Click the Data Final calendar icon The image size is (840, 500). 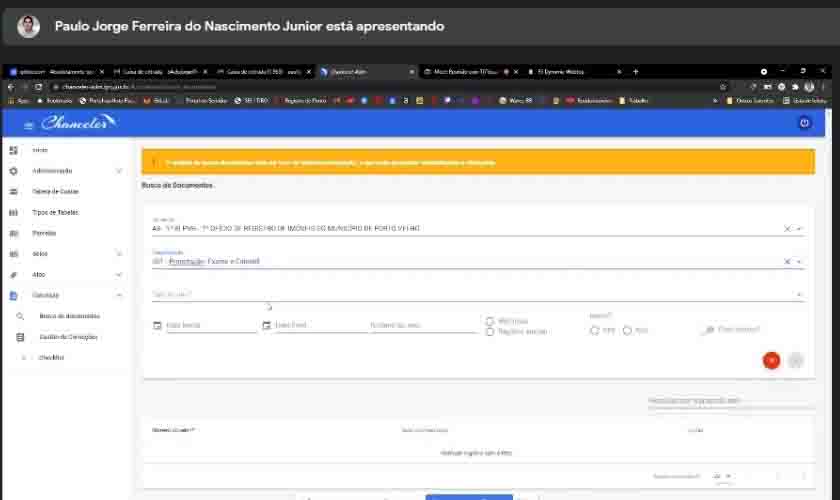[x=266, y=325]
